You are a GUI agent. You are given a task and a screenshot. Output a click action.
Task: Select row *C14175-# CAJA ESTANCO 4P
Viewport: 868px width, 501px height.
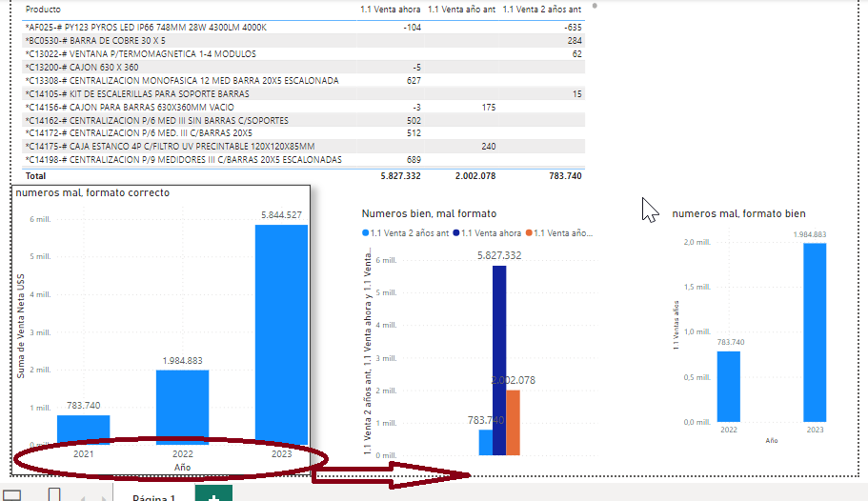(303, 146)
